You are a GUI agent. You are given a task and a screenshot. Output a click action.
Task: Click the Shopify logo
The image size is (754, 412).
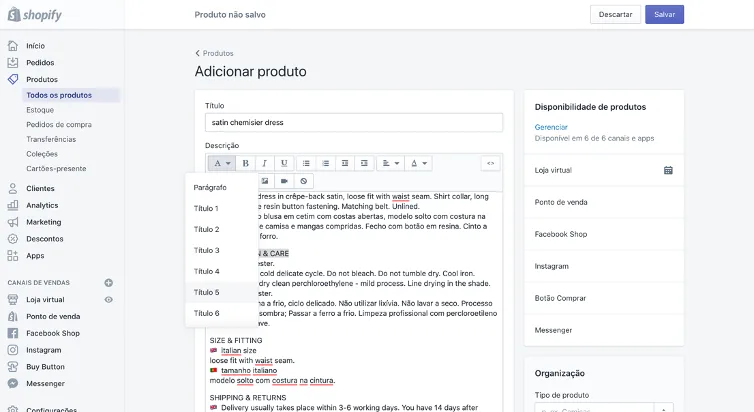tap(35, 14)
